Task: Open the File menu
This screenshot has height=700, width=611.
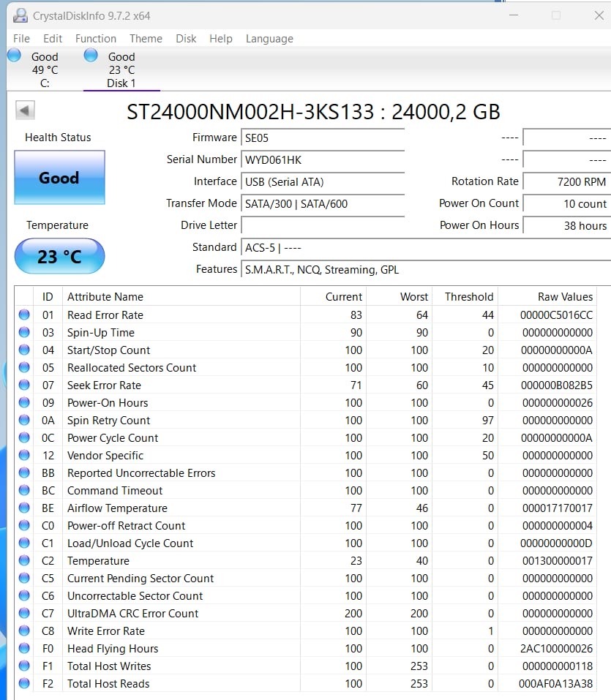Action: click(21, 39)
